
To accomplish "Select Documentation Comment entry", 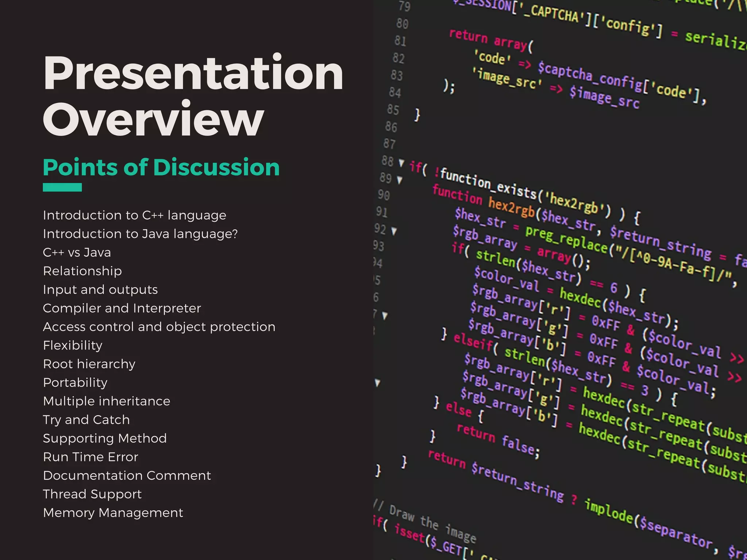I will (x=127, y=475).
